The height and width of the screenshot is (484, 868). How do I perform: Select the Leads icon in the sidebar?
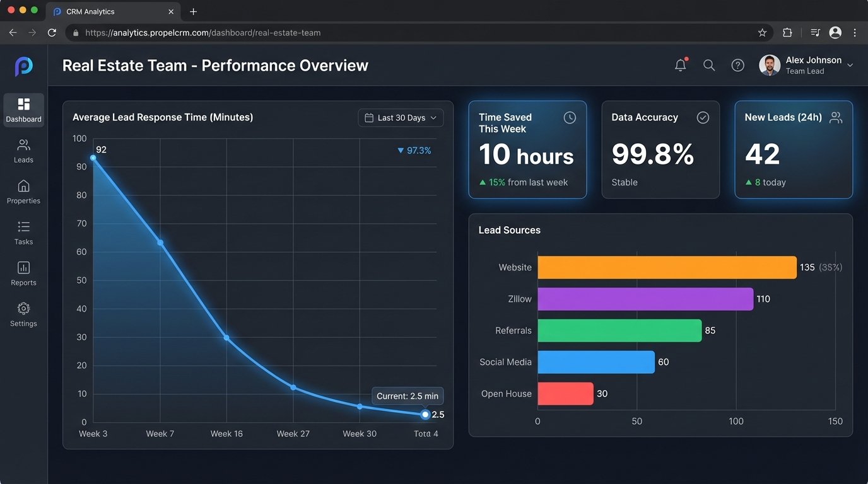[23, 150]
